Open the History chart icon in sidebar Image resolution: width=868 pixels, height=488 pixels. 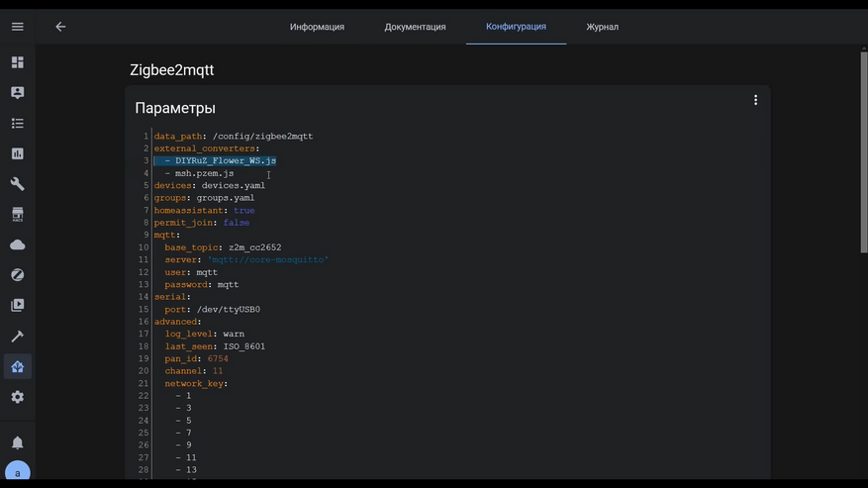click(x=17, y=154)
